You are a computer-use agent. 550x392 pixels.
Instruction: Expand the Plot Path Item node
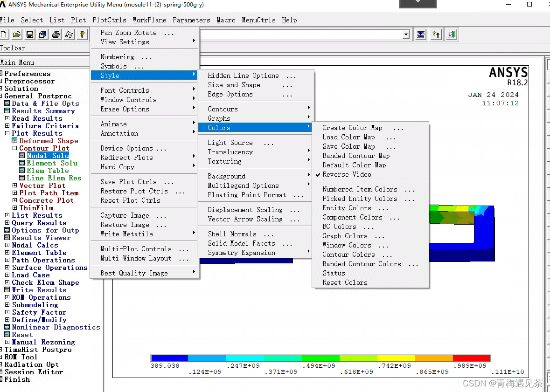click(14, 193)
